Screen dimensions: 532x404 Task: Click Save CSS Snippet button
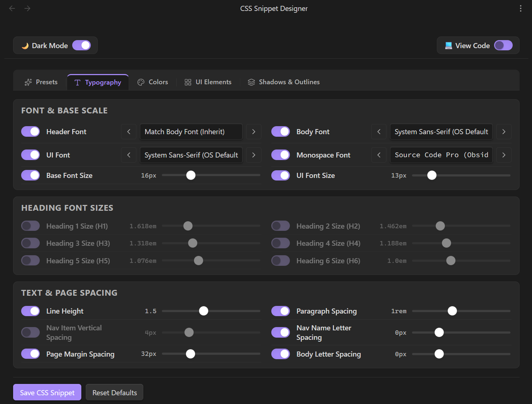pyautogui.click(x=47, y=392)
